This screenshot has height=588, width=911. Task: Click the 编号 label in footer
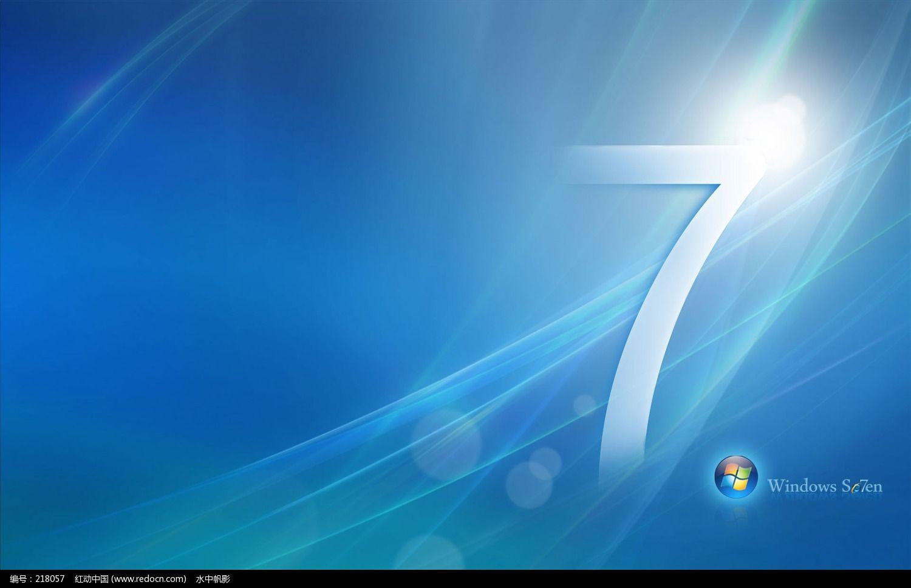[19, 579]
